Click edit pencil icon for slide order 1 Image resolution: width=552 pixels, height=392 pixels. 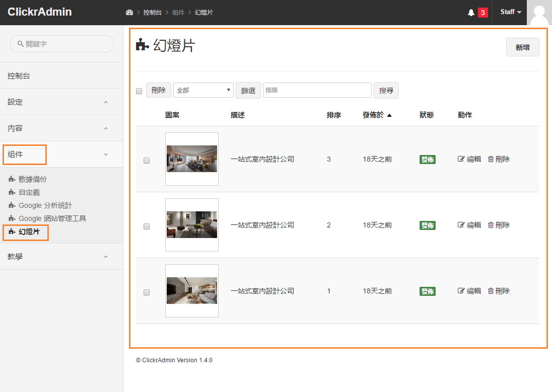coord(461,291)
